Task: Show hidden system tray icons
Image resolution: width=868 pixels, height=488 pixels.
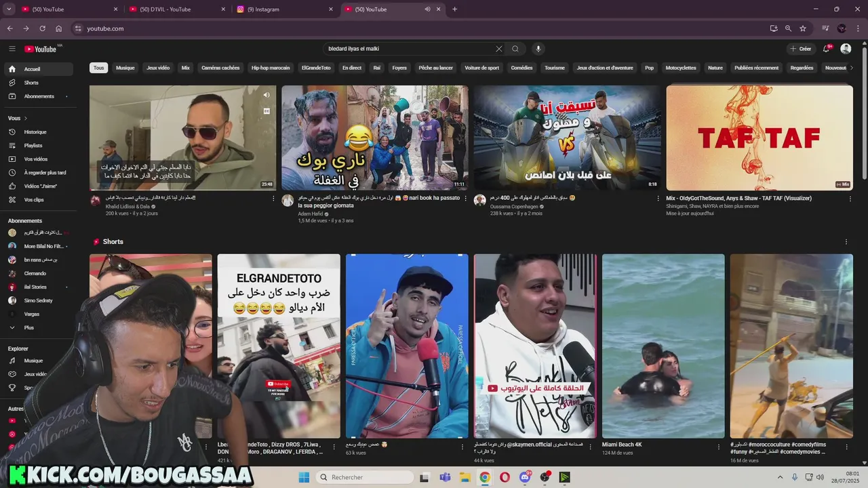Action: point(779,477)
